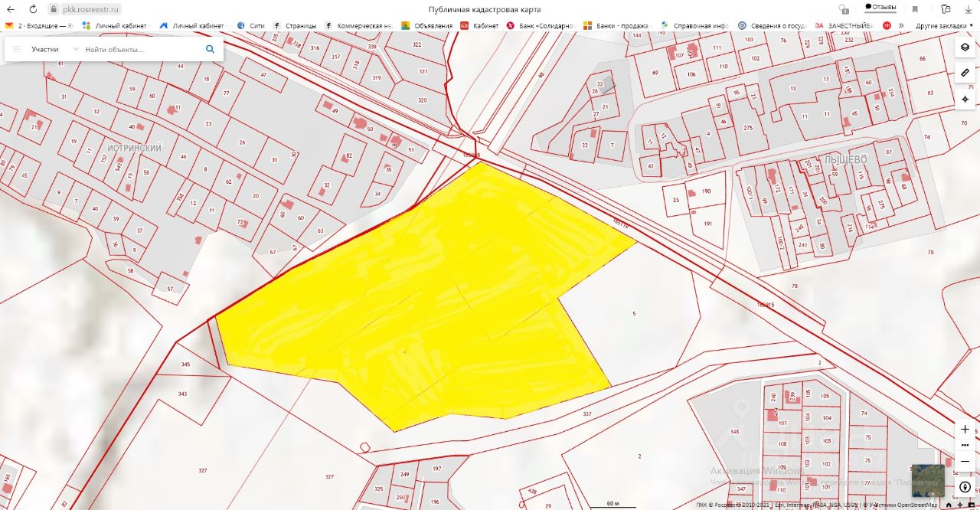This screenshot has height=510, width=980.
Task: Zoom in on the map with plus
Action: (x=965, y=430)
